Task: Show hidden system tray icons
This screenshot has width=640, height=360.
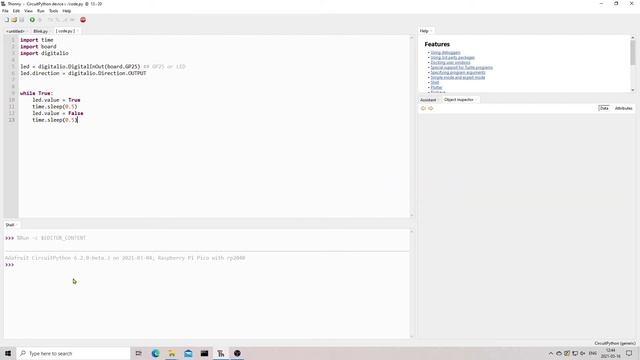Action: click(x=551, y=353)
